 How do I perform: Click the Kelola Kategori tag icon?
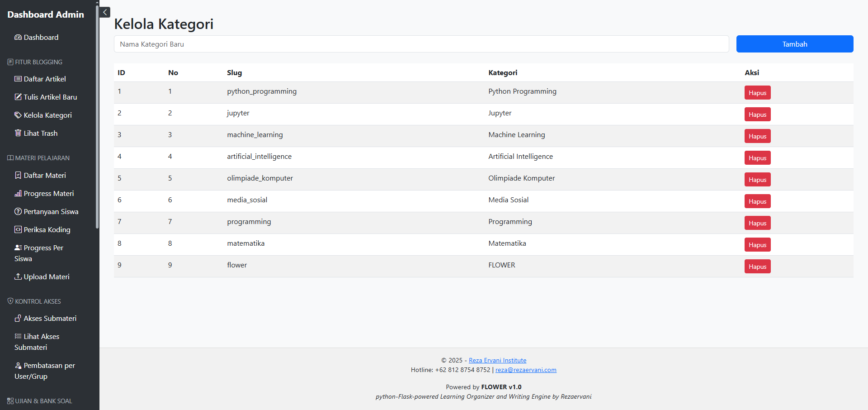(x=18, y=115)
